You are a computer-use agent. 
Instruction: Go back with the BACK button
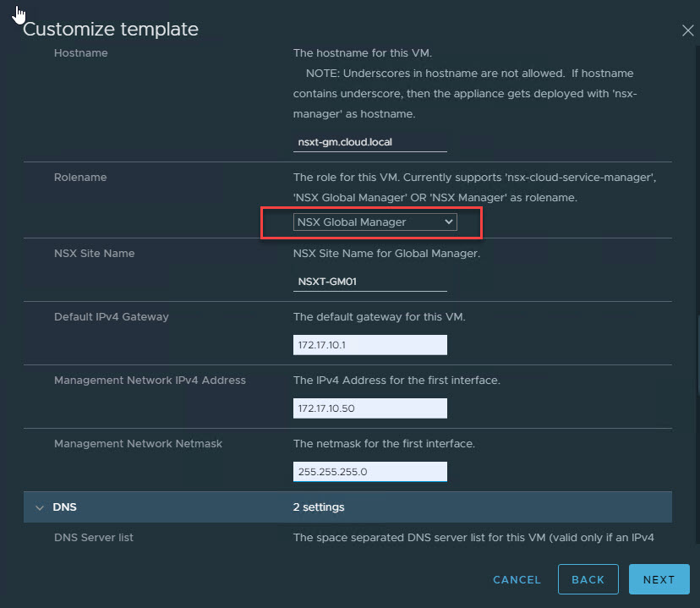588,579
